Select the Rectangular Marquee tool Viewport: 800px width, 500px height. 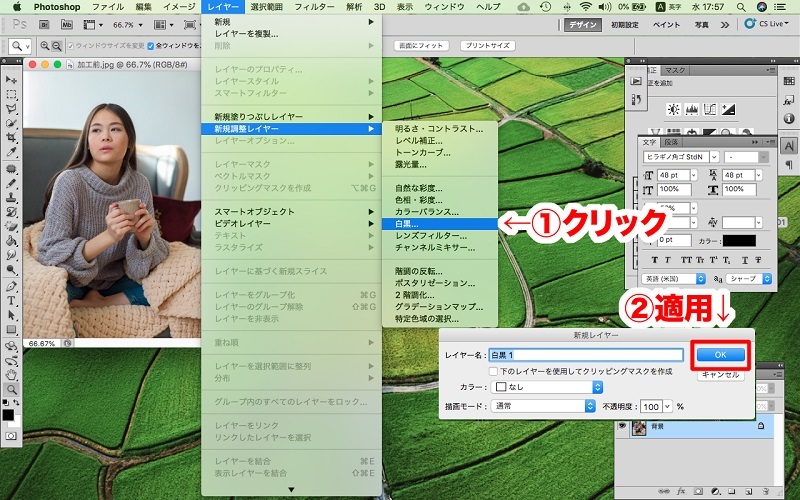pos(11,94)
